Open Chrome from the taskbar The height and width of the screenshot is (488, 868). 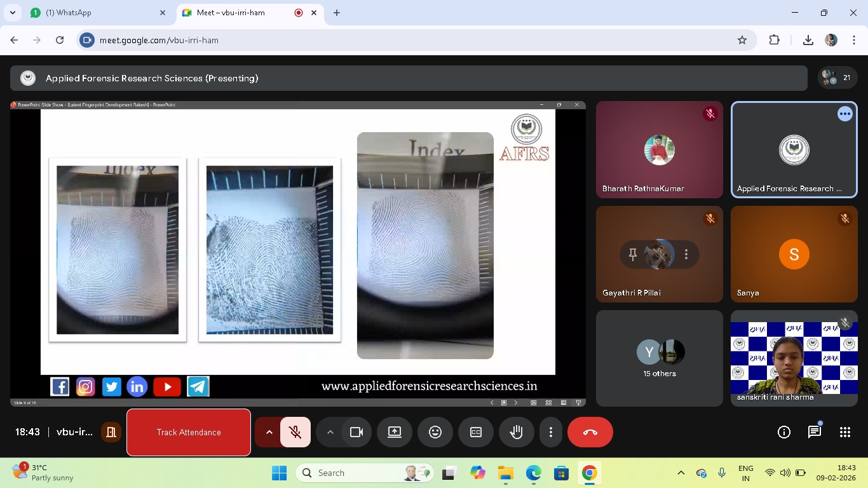[589, 473]
